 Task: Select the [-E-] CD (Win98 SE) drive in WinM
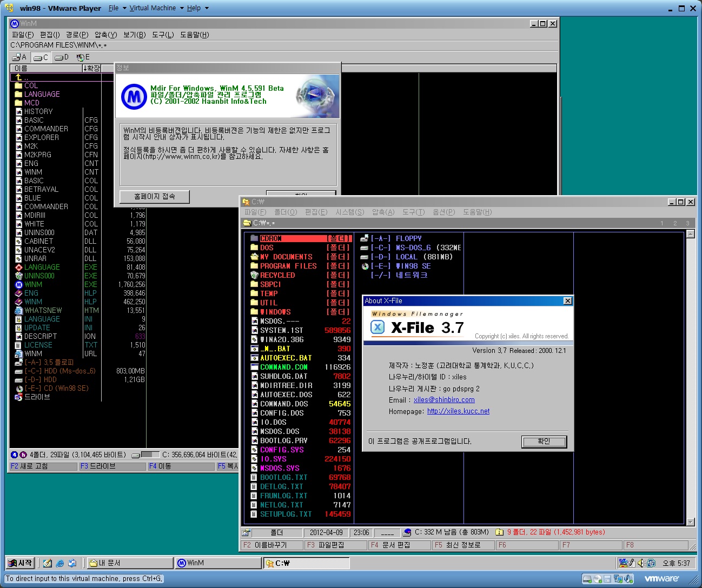(52, 388)
